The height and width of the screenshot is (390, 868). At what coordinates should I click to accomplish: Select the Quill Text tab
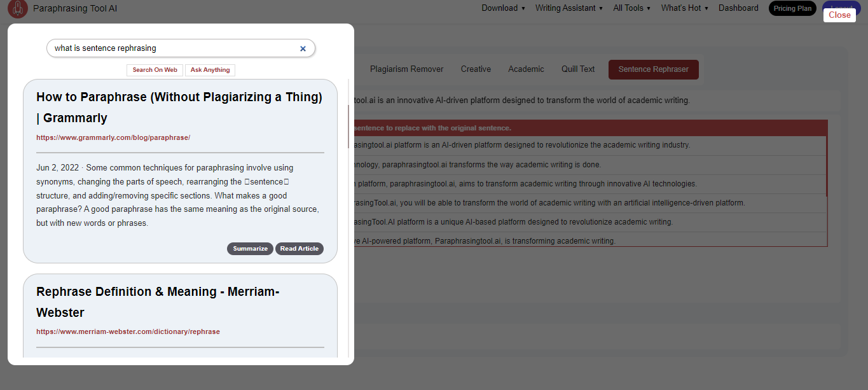tap(578, 69)
